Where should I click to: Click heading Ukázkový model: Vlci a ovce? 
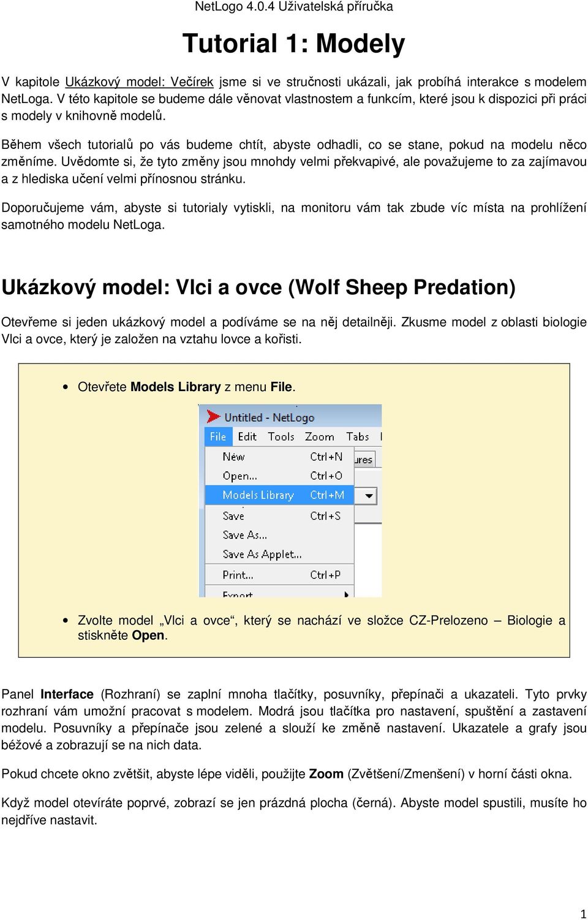tap(258, 287)
